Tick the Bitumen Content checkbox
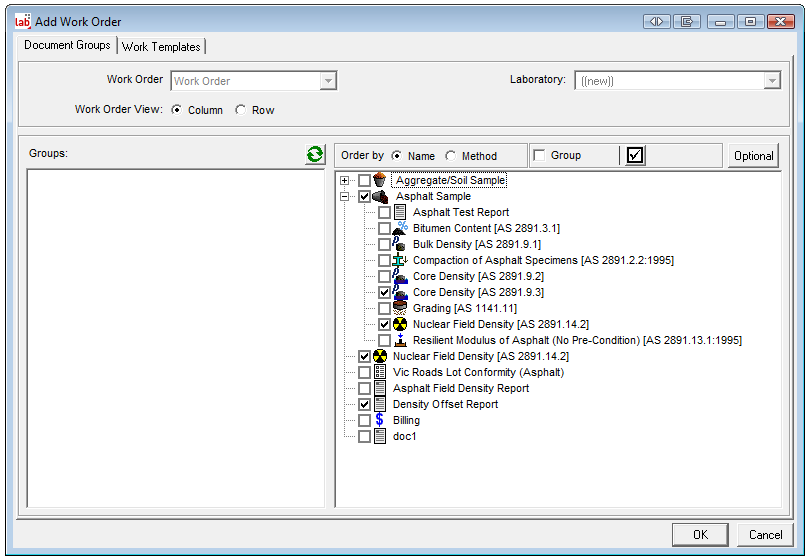Image resolution: width=809 pixels, height=559 pixels. (385, 229)
